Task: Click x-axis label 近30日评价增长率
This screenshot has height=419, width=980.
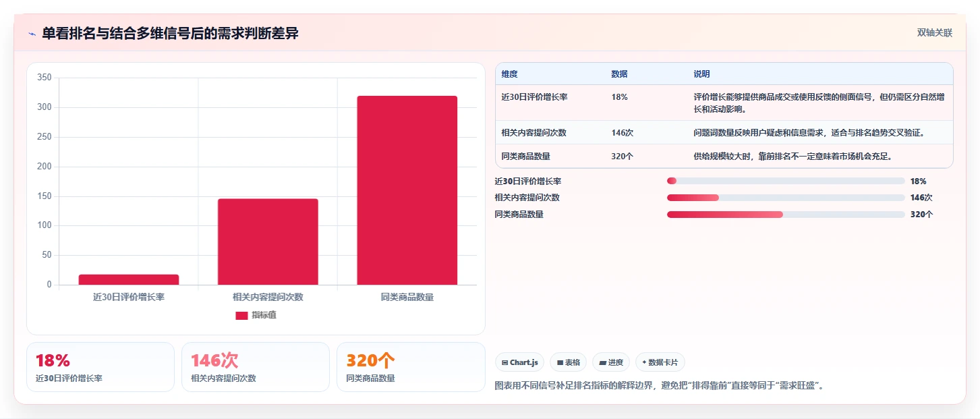Action: (129, 297)
